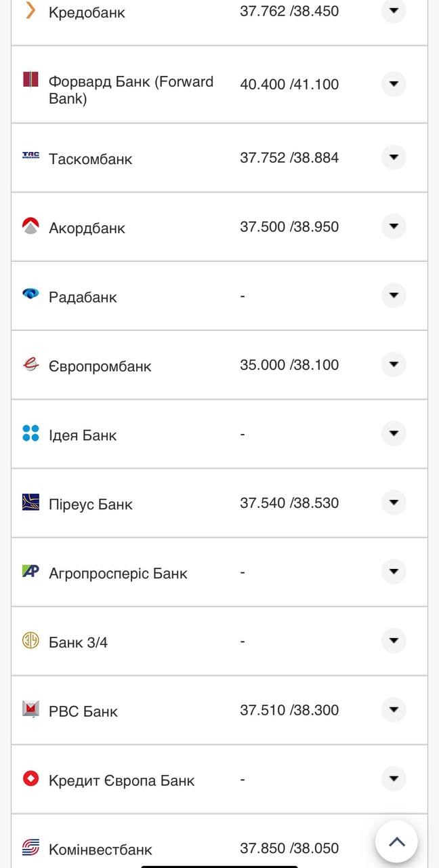Expand the Форвард Банк row details
This screenshot has height=868, width=439.
(x=394, y=84)
